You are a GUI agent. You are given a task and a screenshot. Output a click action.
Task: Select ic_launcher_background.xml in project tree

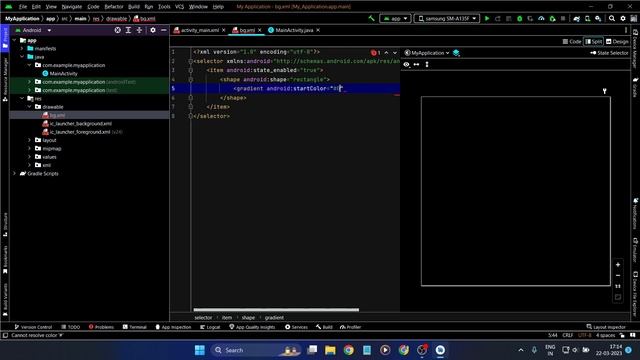(x=80, y=124)
